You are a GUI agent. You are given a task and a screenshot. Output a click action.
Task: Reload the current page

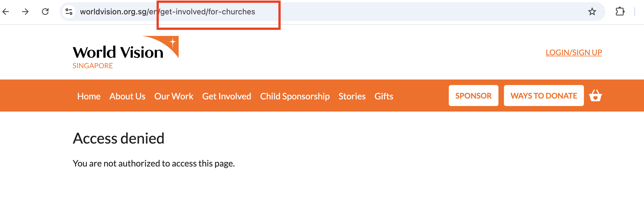(x=45, y=12)
